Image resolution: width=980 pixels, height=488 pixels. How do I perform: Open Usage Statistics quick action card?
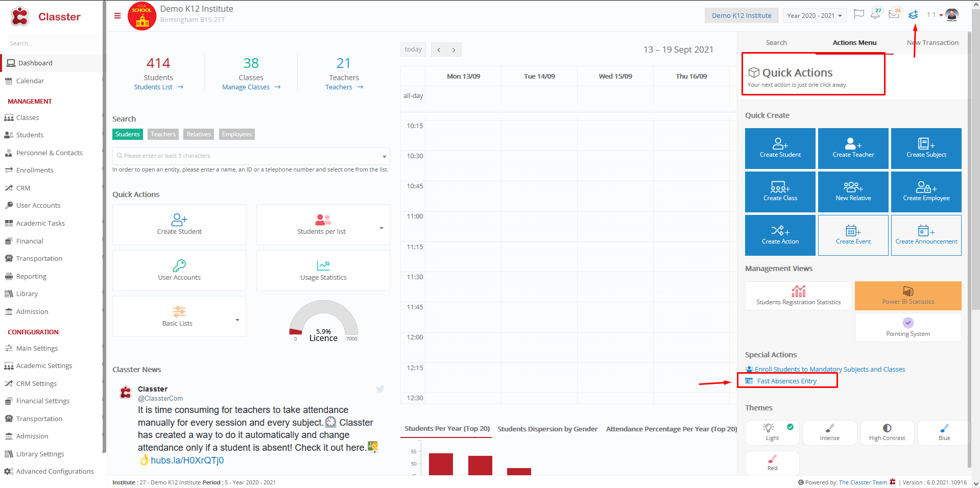point(323,271)
